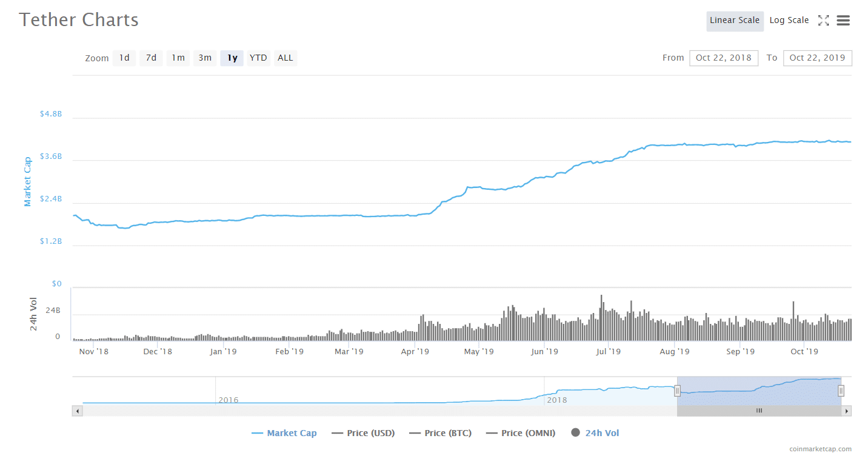This screenshot has width=868, height=464.
Task: Grab the right navigator range handle
Action: coord(841,391)
